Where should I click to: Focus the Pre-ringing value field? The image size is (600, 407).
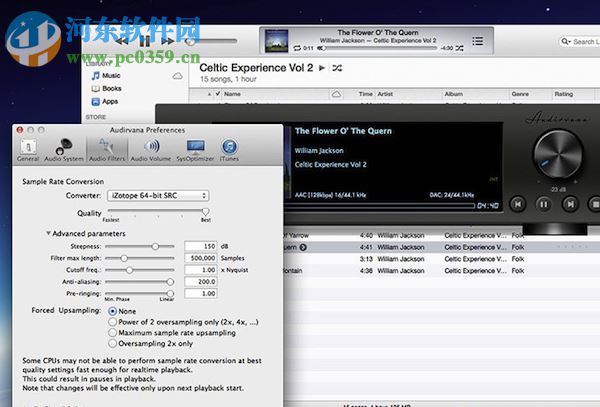click(201, 293)
